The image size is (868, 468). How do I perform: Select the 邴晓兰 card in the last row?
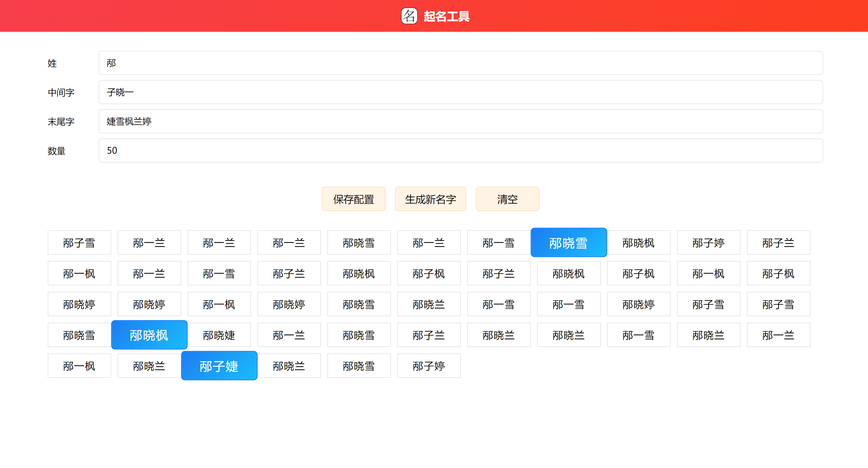(149, 366)
